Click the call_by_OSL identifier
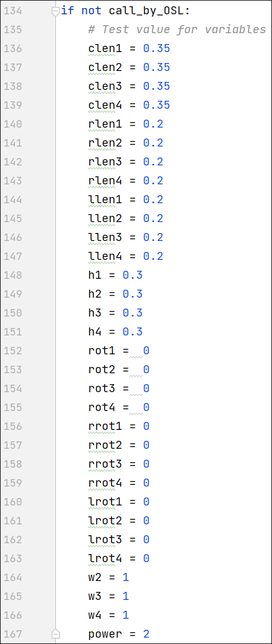The height and width of the screenshot is (644, 272). 146,11
